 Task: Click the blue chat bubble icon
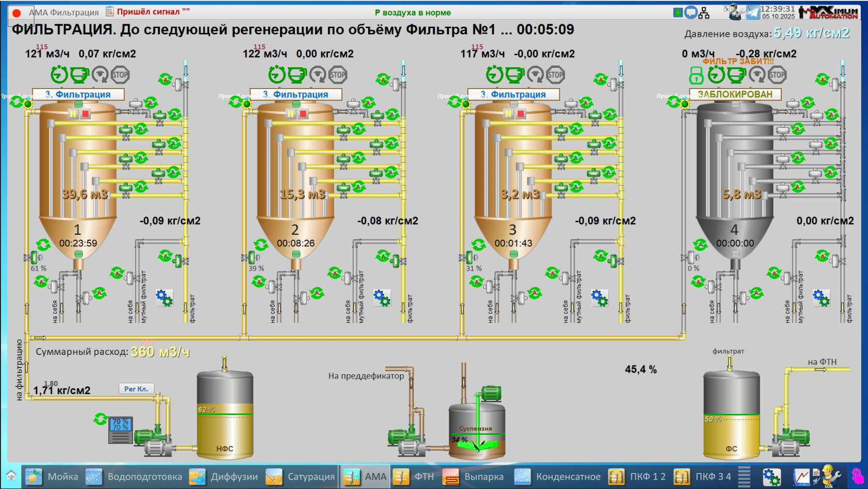691,13
